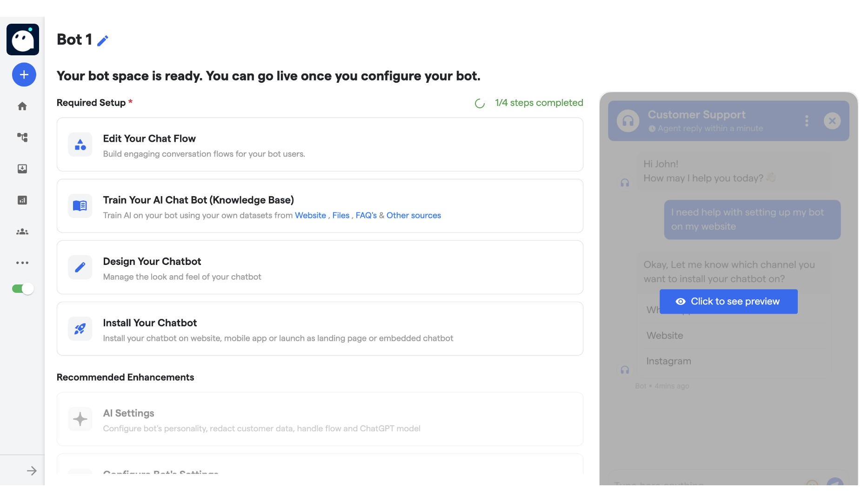Screen dimensions: 868x502
Task: Open more options via the ellipsis icon
Action: 22,262
